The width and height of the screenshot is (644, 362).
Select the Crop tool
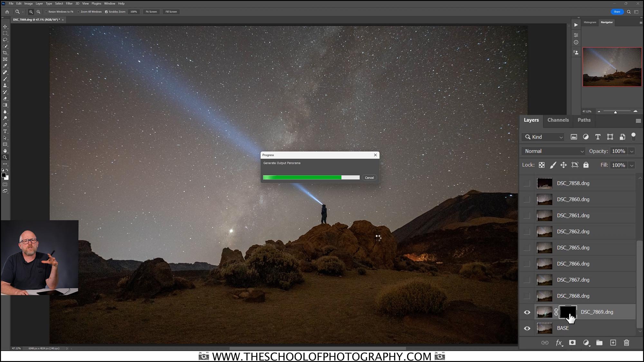click(5, 53)
